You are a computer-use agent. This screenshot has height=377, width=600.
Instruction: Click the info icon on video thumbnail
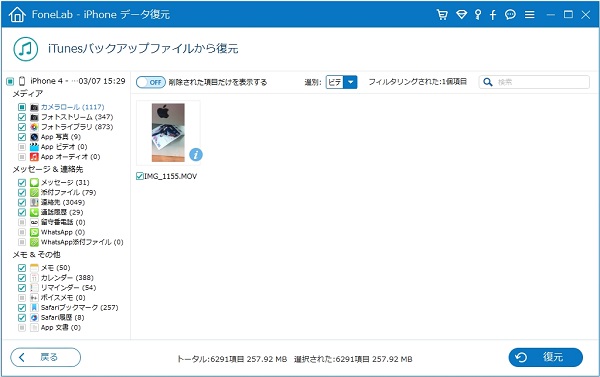pyautogui.click(x=196, y=155)
